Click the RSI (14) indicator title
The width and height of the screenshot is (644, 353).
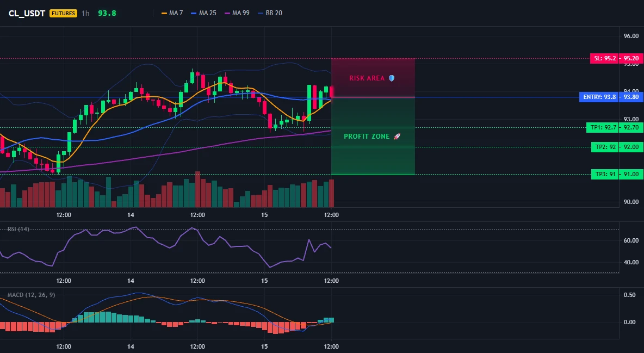(18, 229)
